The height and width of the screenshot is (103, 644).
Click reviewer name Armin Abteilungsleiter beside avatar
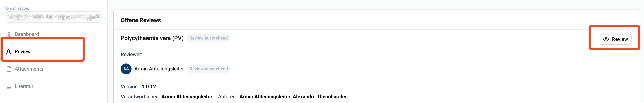[x=159, y=69]
